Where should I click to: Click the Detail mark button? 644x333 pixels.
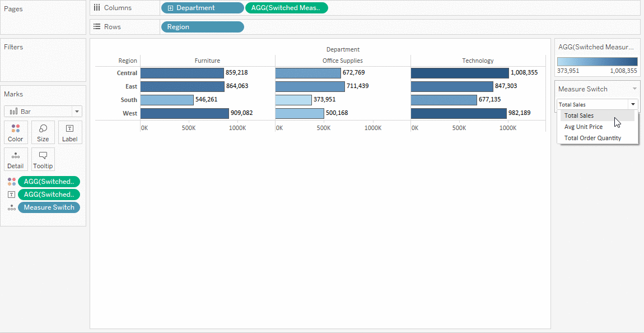click(x=16, y=159)
